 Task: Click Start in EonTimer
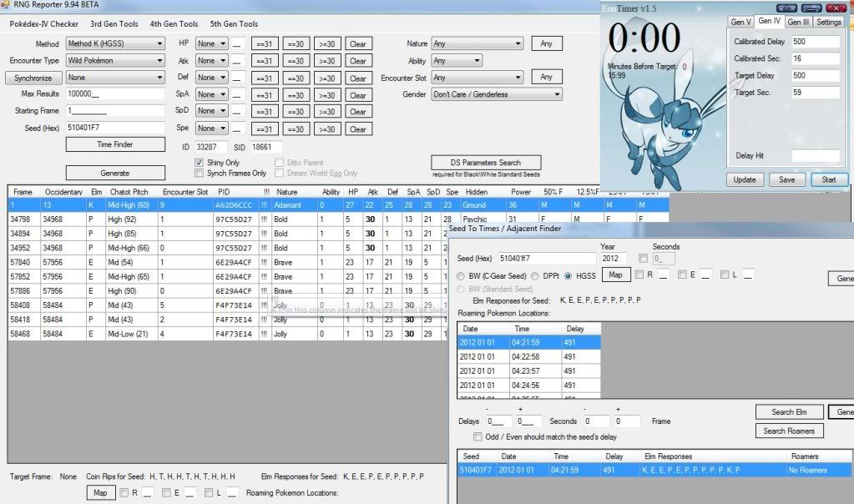pos(828,179)
